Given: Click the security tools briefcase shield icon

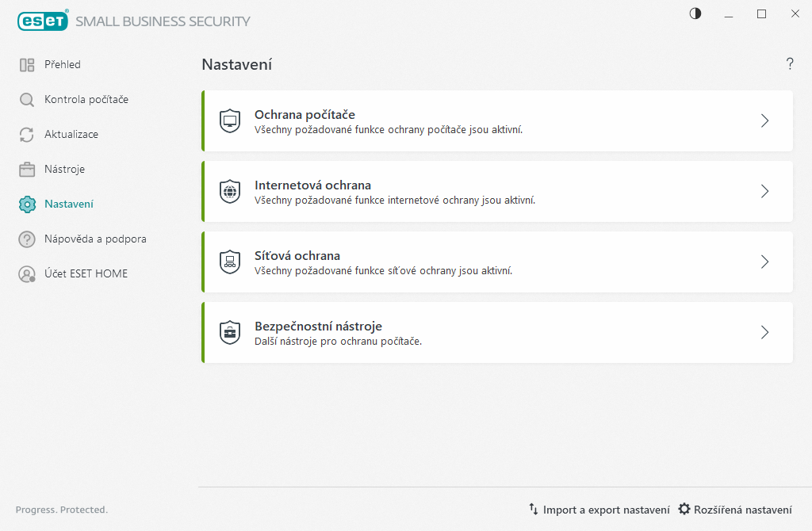Looking at the screenshot, I should click(230, 333).
